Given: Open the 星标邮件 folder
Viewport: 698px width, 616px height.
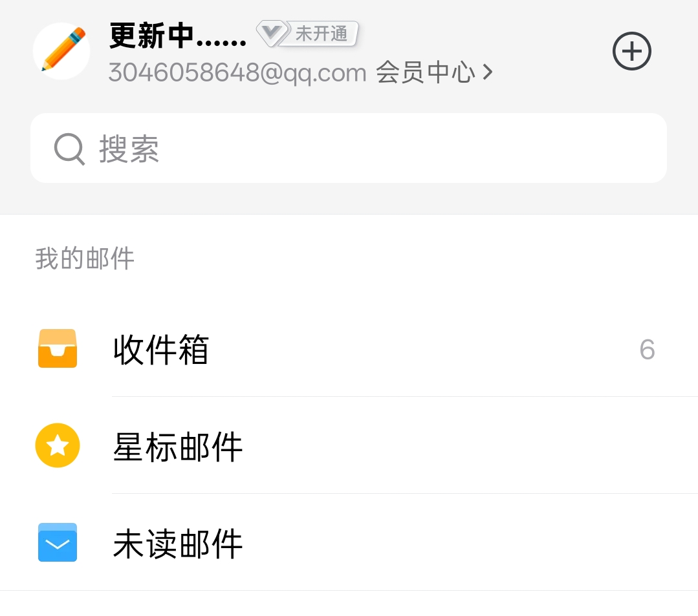Looking at the screenshot, I should click(178, 447).
